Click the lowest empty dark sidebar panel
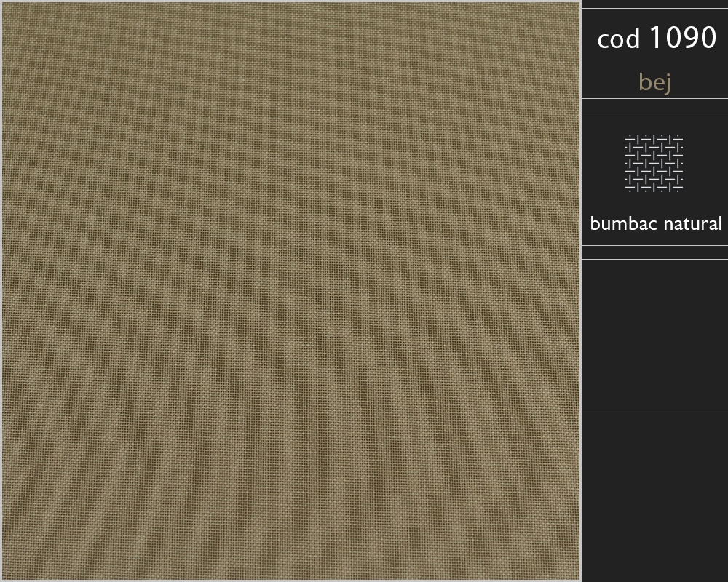 654,497
